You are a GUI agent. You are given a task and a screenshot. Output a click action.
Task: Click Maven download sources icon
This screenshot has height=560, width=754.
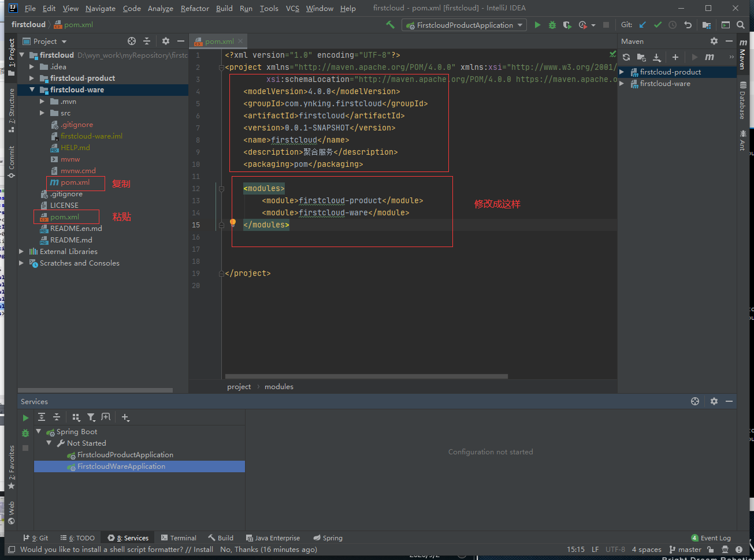657,57
